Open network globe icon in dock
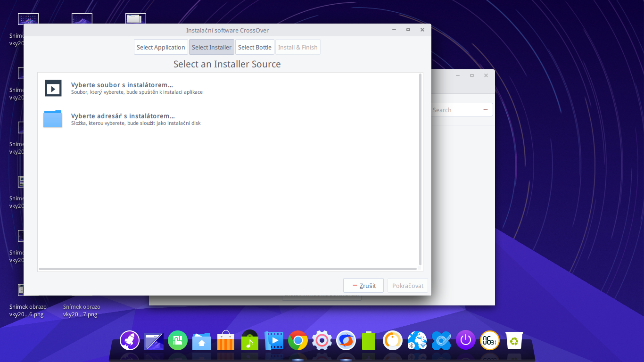The image size is (644, 362). pyautogui.click(x=417, y=340)
